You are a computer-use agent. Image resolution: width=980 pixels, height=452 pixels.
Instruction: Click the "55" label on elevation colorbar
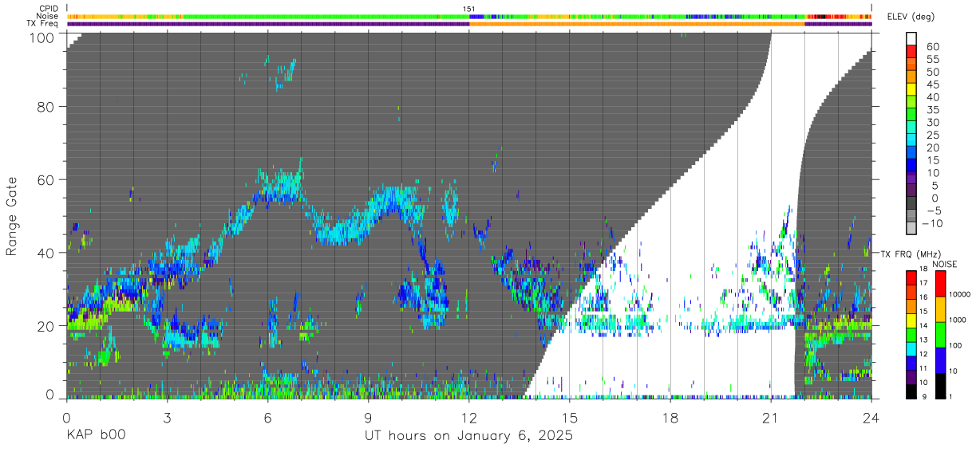932,59
